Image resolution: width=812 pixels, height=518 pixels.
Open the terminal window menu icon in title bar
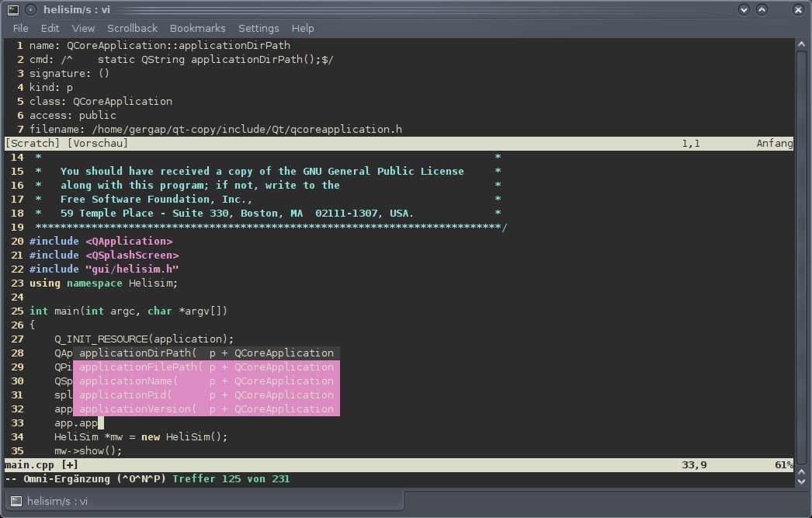13,10
